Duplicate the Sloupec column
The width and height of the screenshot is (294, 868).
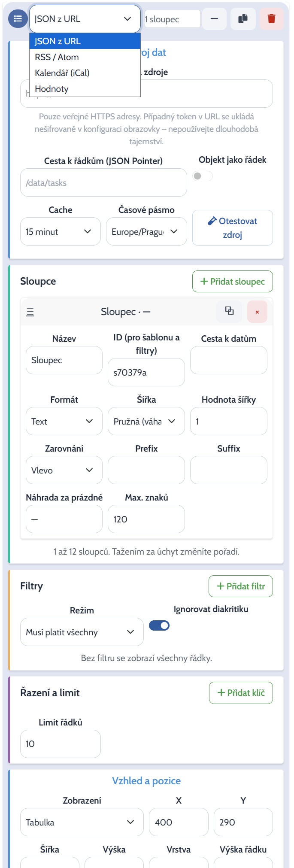(x=230, y=311)
